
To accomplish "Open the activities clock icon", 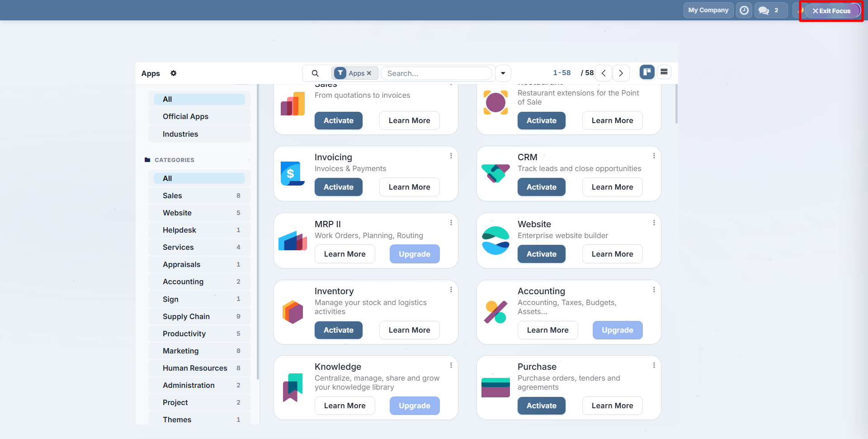I will coord(744,10).
